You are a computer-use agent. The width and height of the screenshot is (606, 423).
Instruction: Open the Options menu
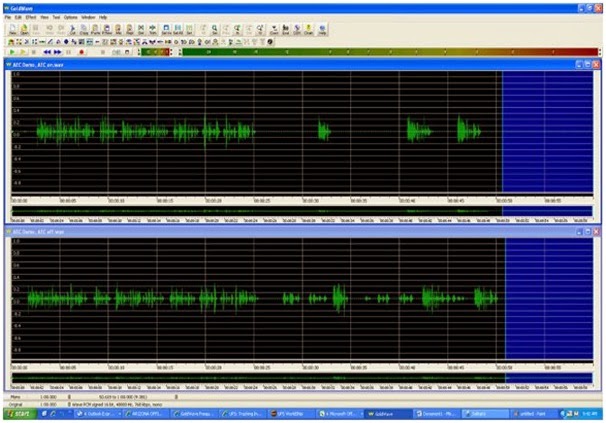coord(71,17)
